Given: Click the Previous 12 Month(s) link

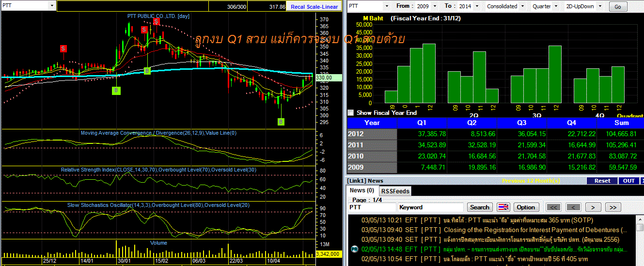Looking at the screenshot, I should [531, 180].
